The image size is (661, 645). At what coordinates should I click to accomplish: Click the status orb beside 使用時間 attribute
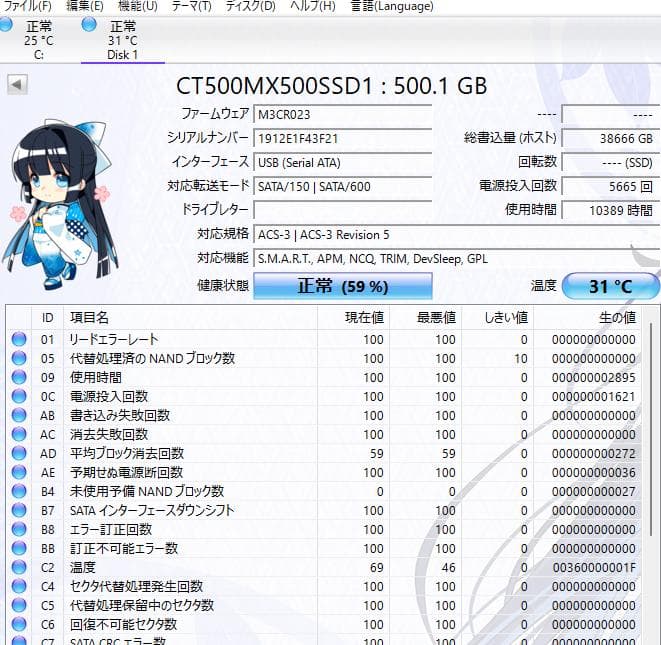(x=19, y=377)
